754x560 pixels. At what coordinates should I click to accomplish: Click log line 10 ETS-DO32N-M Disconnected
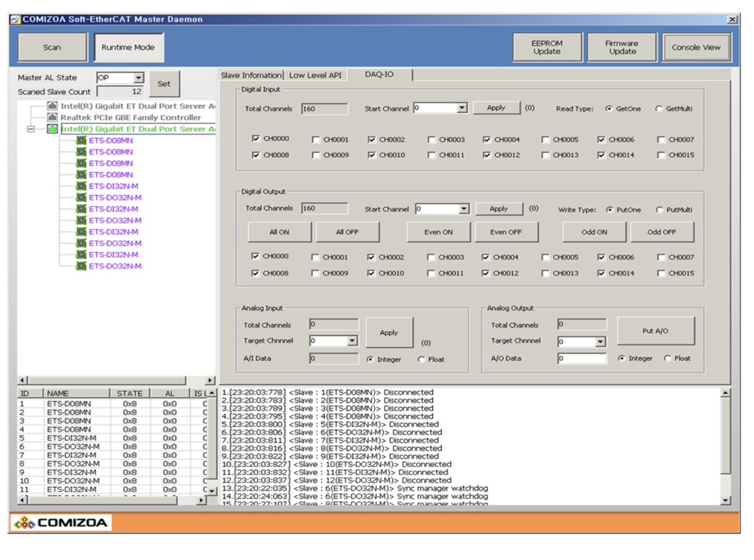coord(337,464)
